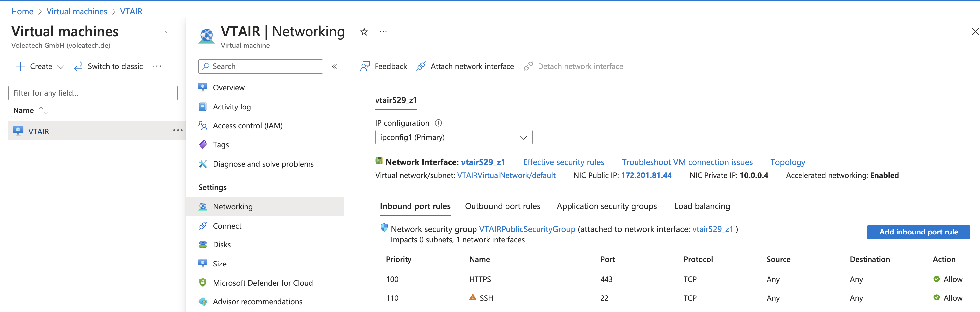Switch to Outbound port rules tab
The height and width of the screenshot is (312, 980).
coord(502,206)
